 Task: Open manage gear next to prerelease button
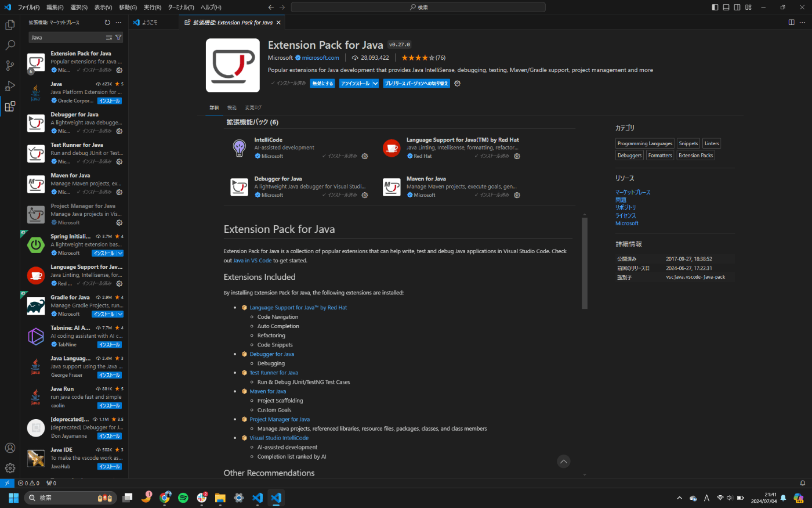[x=457, y=84]
